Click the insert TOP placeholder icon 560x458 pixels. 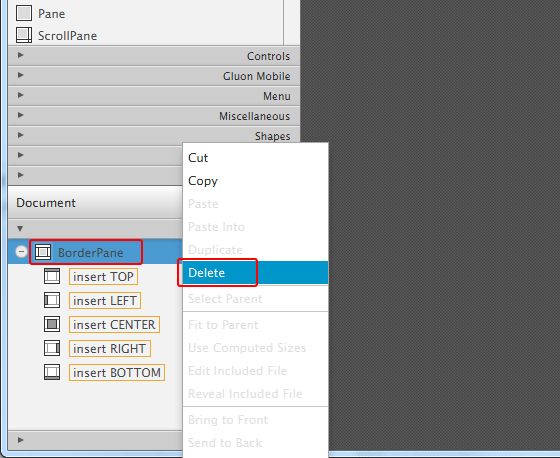tap(52, 277)
